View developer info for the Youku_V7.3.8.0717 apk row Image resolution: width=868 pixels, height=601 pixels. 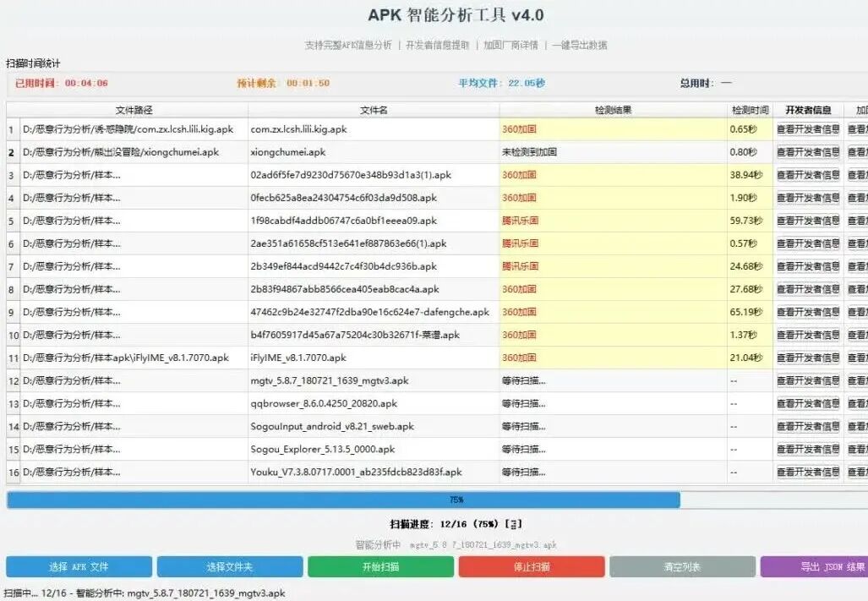coord(808,472)
